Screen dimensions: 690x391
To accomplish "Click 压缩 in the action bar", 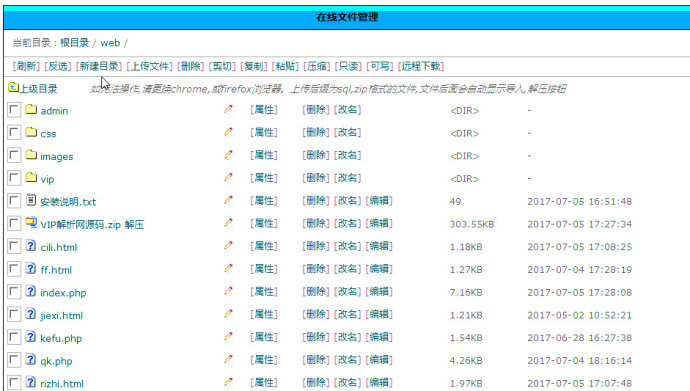I will click(x=317, y=66).
